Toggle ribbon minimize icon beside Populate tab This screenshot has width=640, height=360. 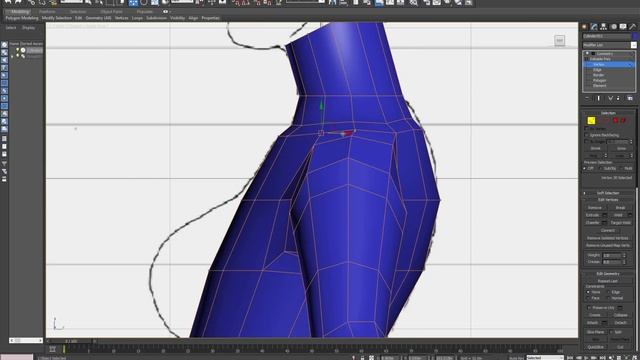pos(166,12)
